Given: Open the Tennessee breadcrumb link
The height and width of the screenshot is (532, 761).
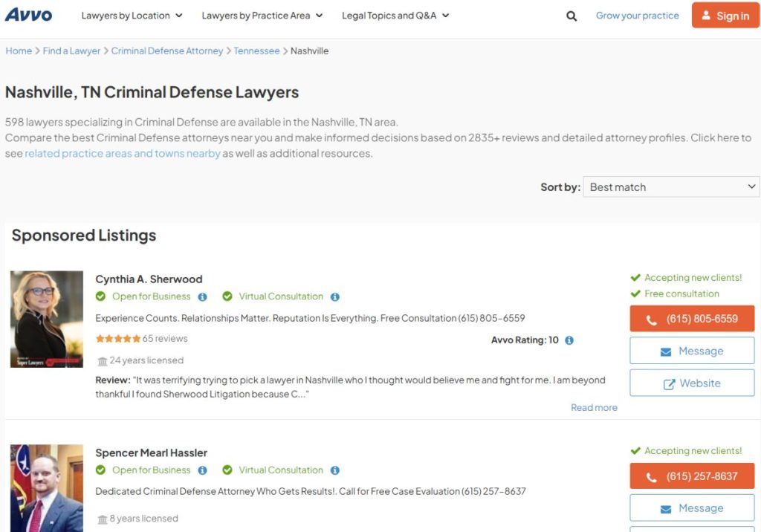Looking at the screenshot, I should tap(256, 51).
